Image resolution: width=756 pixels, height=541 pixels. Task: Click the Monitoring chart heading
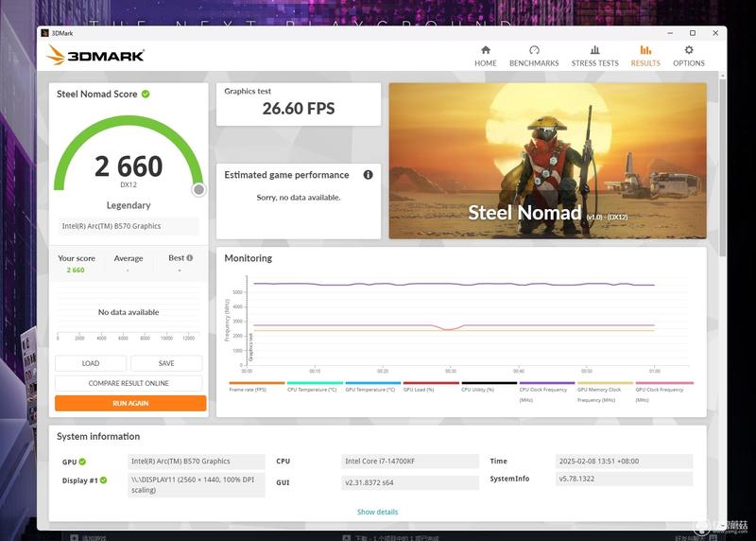tap(248, 258)
